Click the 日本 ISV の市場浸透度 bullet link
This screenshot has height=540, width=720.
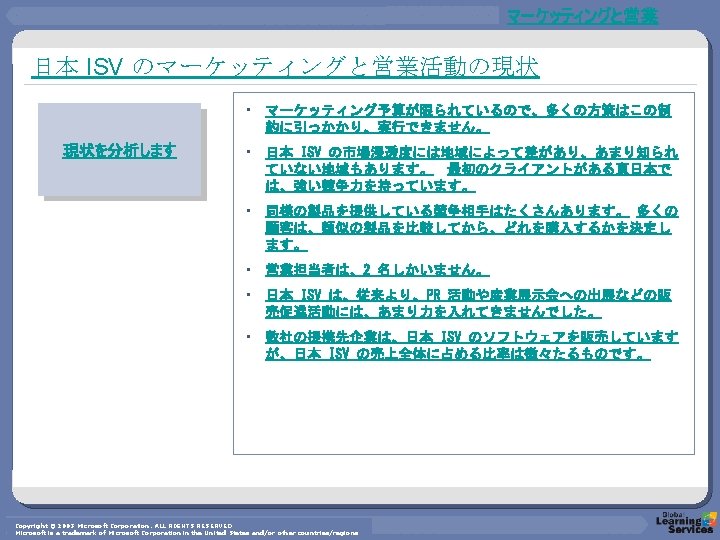coord(472,160)
